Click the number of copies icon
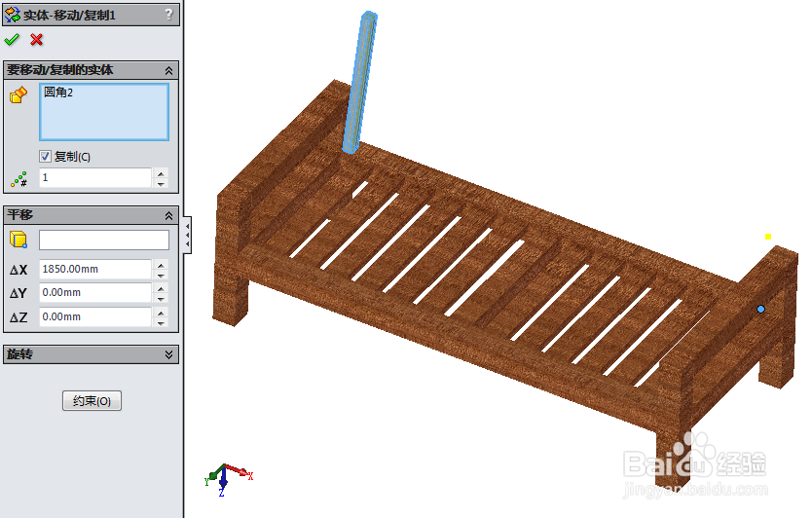The image size is (812, 518). pyautogui.click(x=19, y=179)
